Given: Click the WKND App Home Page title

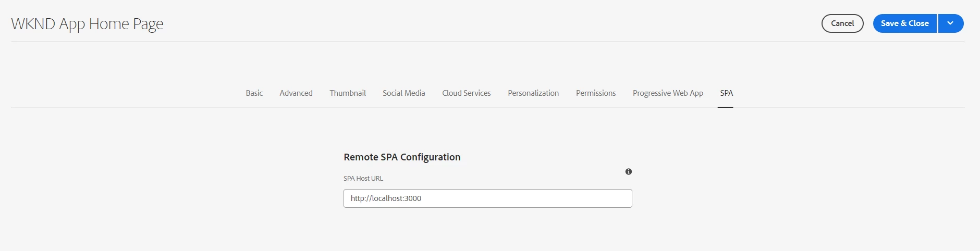Looking at the screenshot, I should [87, 24].
